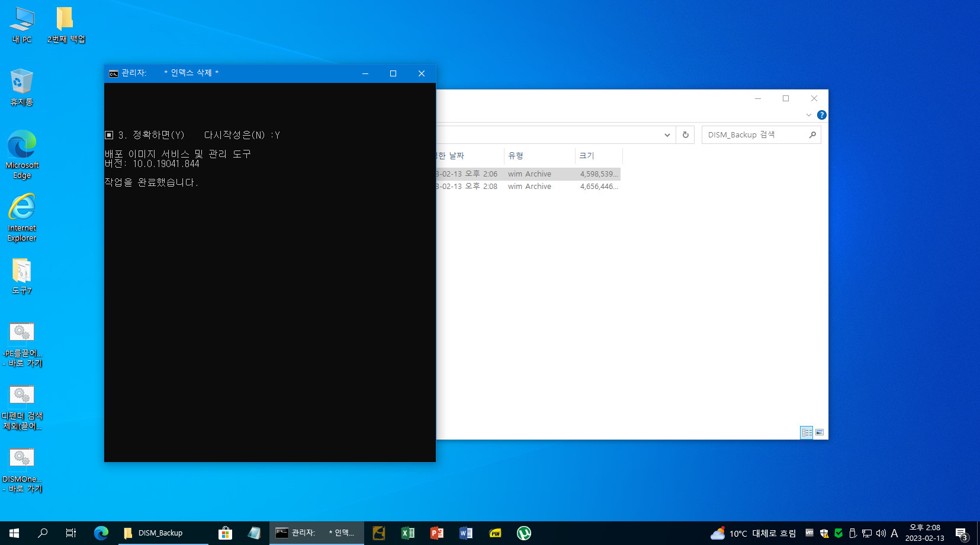Image resolution: width=980 pixels, height=545 pixels.
Task: Click the 오후 2:08 date cell
Action: (467, 187)
